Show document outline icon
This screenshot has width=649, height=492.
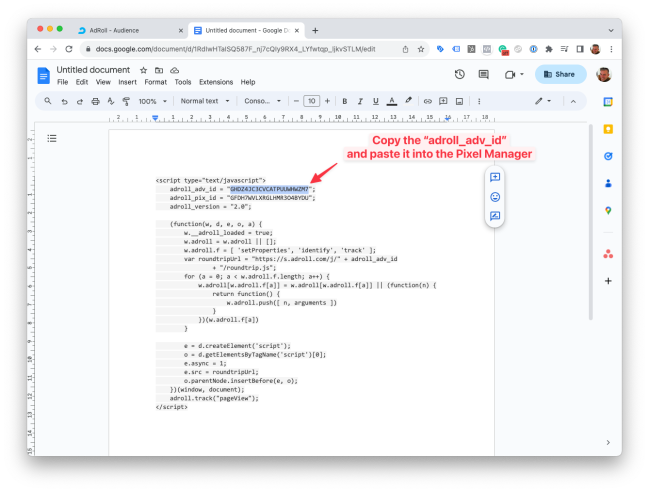point(52,138)
